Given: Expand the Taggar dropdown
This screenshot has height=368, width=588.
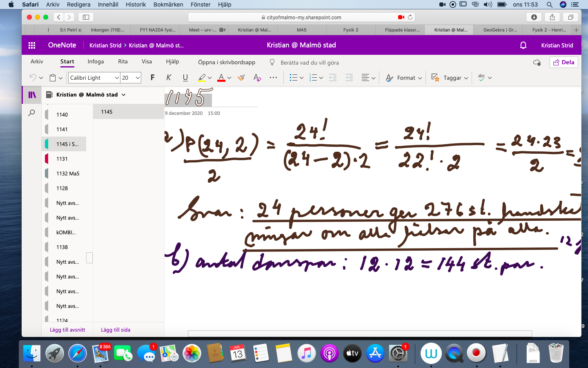Looking at the screenshot, I should tap(466, 78).
